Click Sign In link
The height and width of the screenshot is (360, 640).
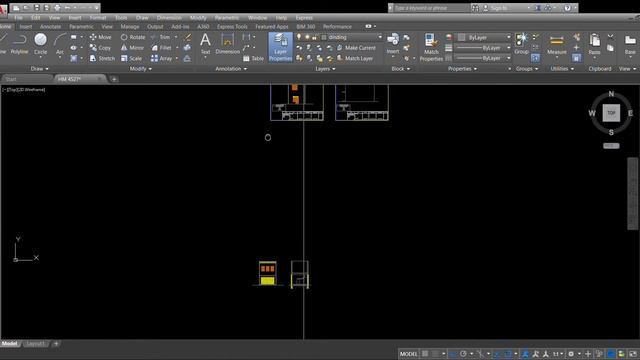coord(499,8)
